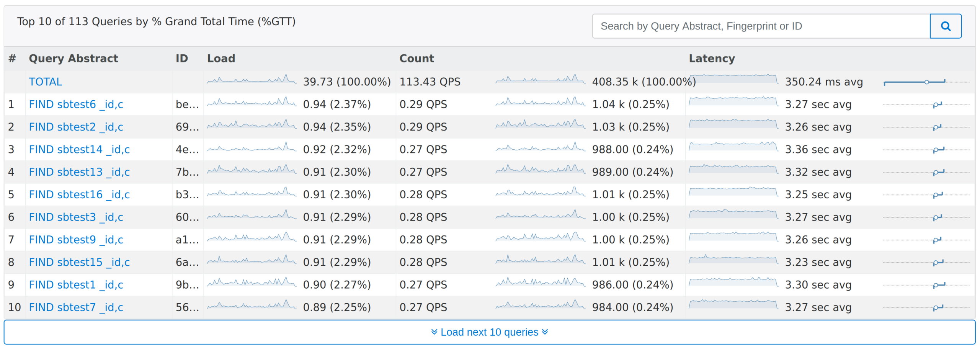The height and width of the screenshot is (348, 980).
Task: Open query FIND sbtest3 _id,c
Action: pos(76,217)
